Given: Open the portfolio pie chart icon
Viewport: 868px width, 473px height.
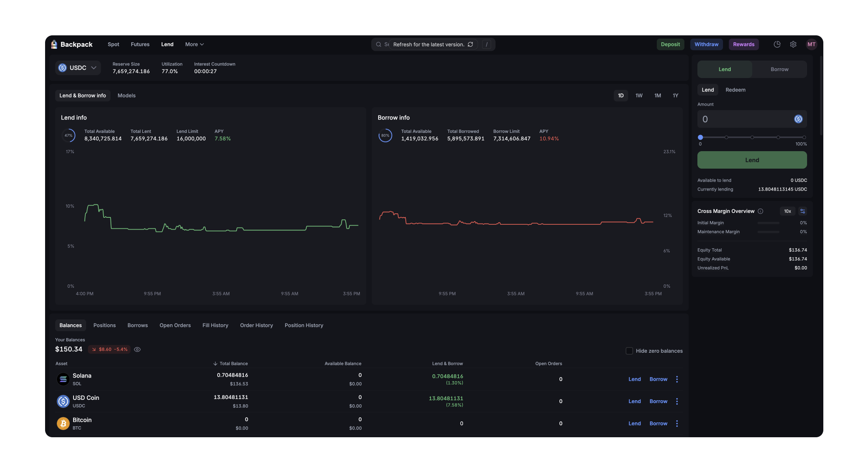Looking at the screenshot, I should point(777,44).
